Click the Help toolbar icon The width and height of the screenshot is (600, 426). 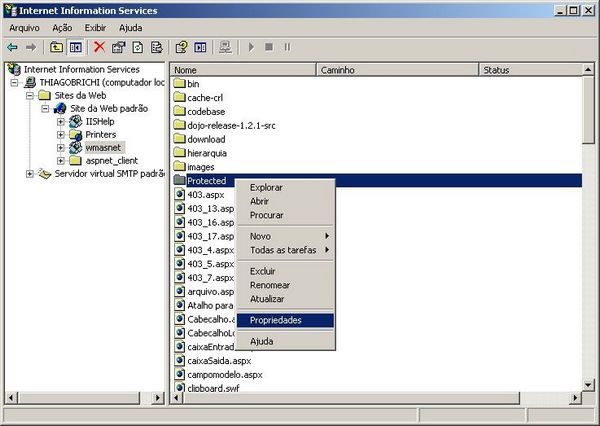coord(181,47)
